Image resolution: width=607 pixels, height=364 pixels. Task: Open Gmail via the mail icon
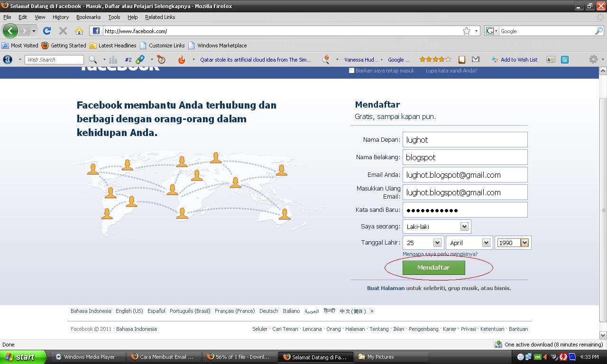point(476,59)
